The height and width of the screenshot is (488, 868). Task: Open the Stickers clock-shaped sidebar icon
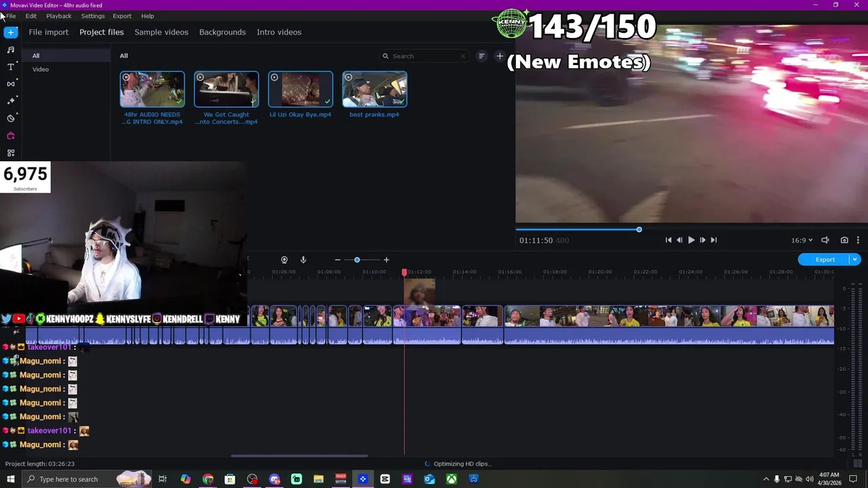click(11, 119)
